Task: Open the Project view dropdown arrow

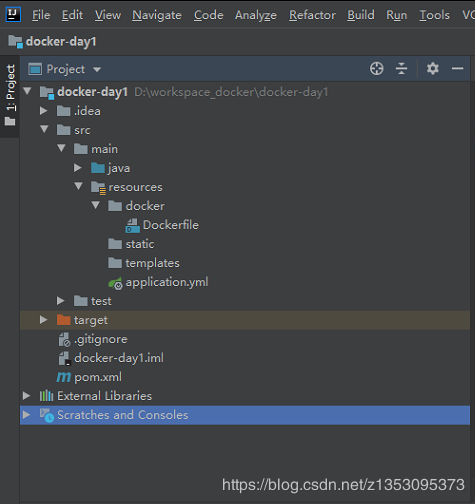Action: [x=97, y=69]
